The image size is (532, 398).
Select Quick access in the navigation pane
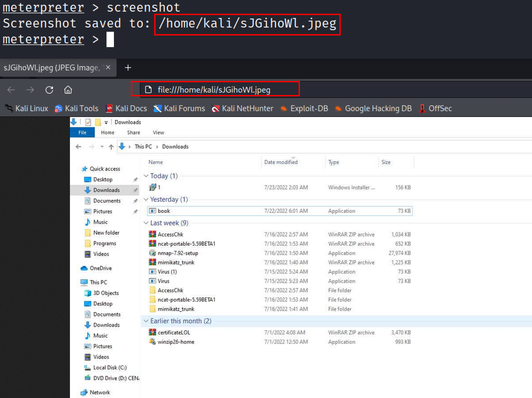click(105, 169)
